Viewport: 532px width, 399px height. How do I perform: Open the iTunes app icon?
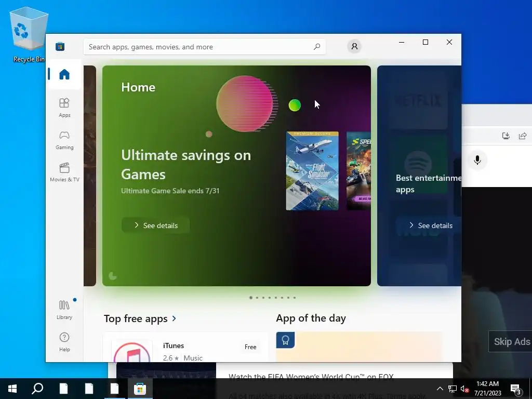[132, 351]
